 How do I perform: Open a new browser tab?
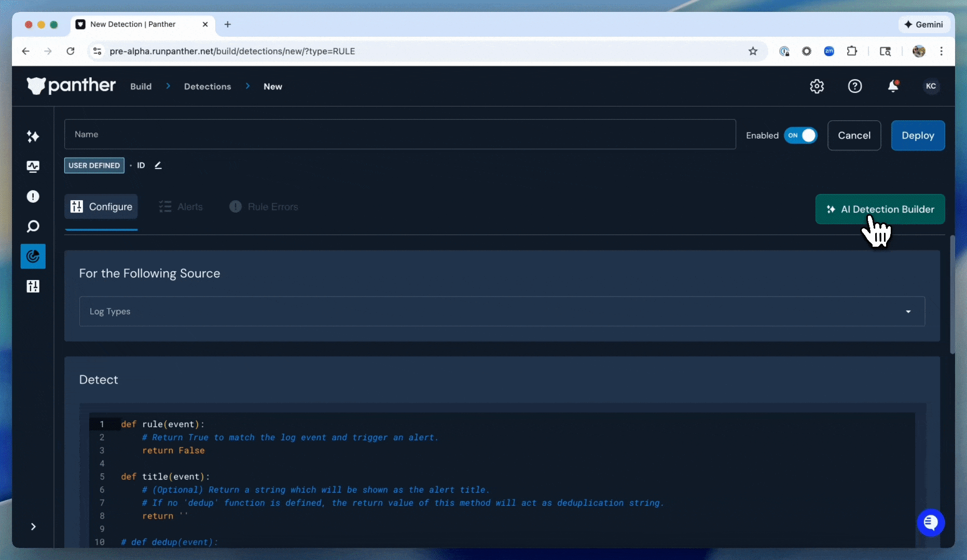pos(227,24)
